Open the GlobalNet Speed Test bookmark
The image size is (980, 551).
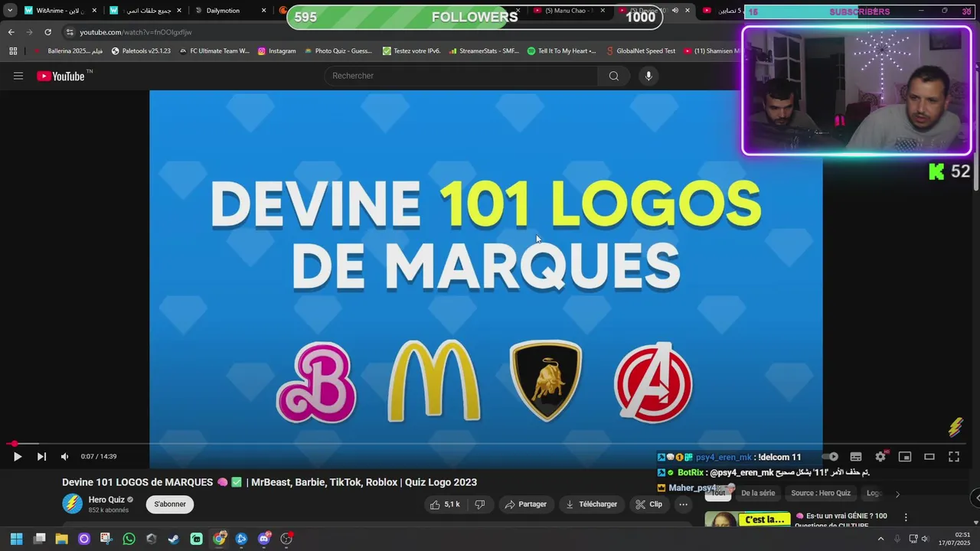click(640, 51)
